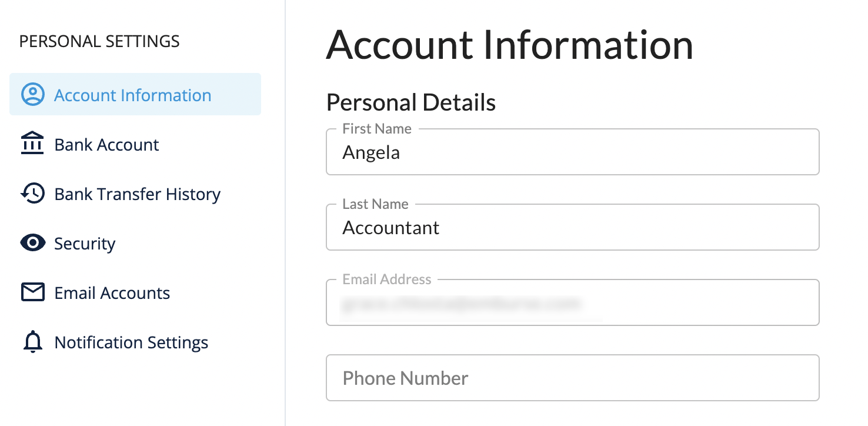The image size is (868, 426).
Task: Click the Email Accounts envelope icon
Action: pos(32,292)
